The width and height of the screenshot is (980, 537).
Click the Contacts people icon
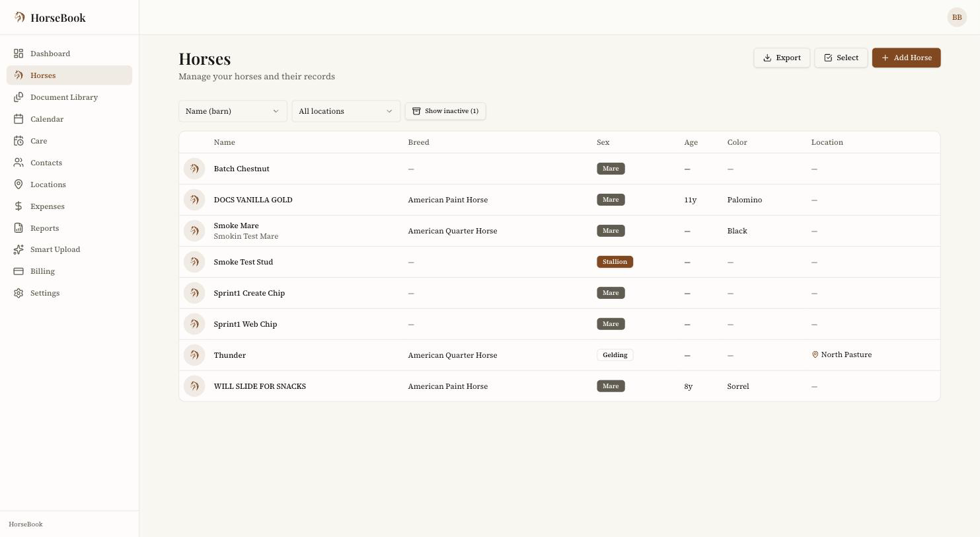pos(19,163)
